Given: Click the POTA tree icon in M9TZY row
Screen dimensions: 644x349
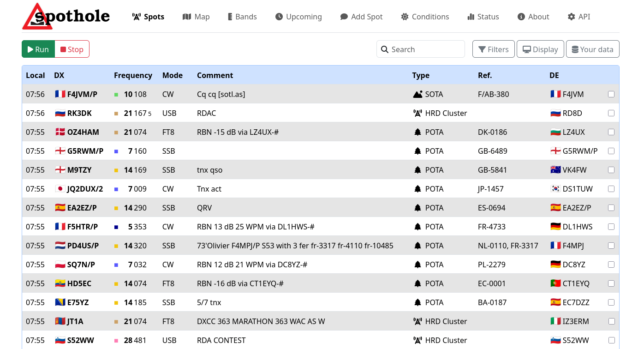Looking at the screenshot, I should pos(417,170).
